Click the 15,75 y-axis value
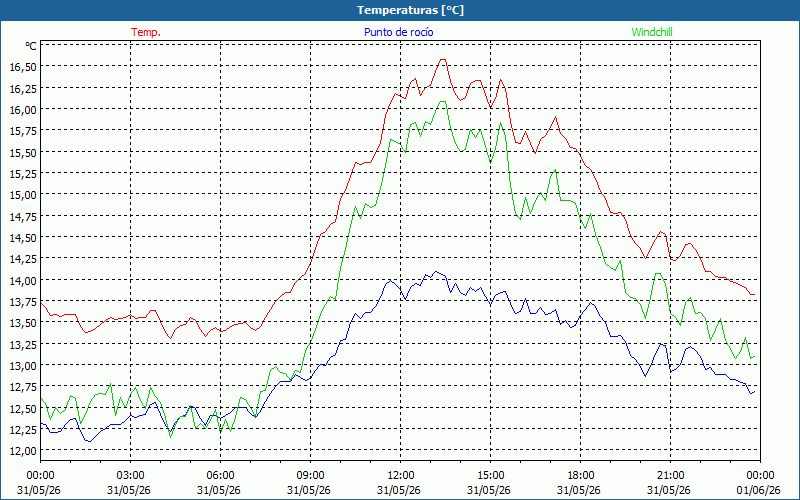Image resolution: width=800 pixels, height=500 pixels. (x=23, y=131)
